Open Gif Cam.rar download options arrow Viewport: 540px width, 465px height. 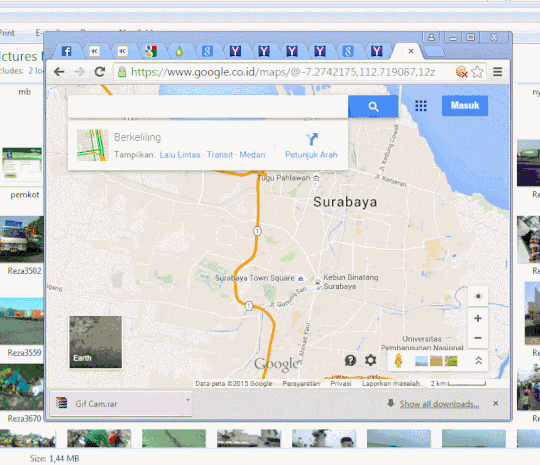click(x=188, y=400)
